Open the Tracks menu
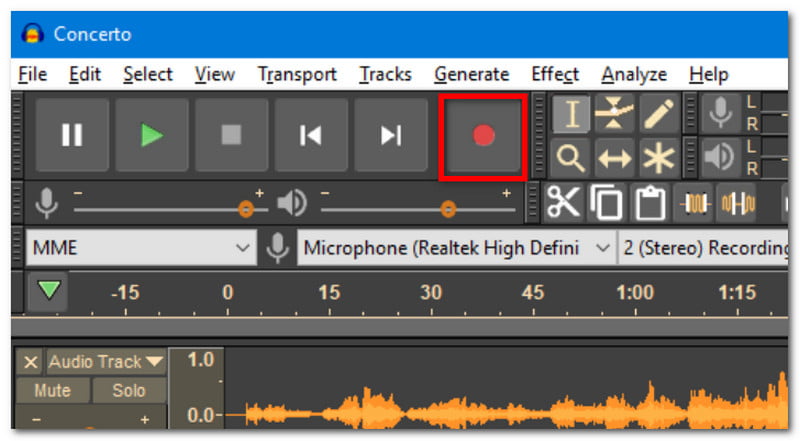 pos(385,75)
